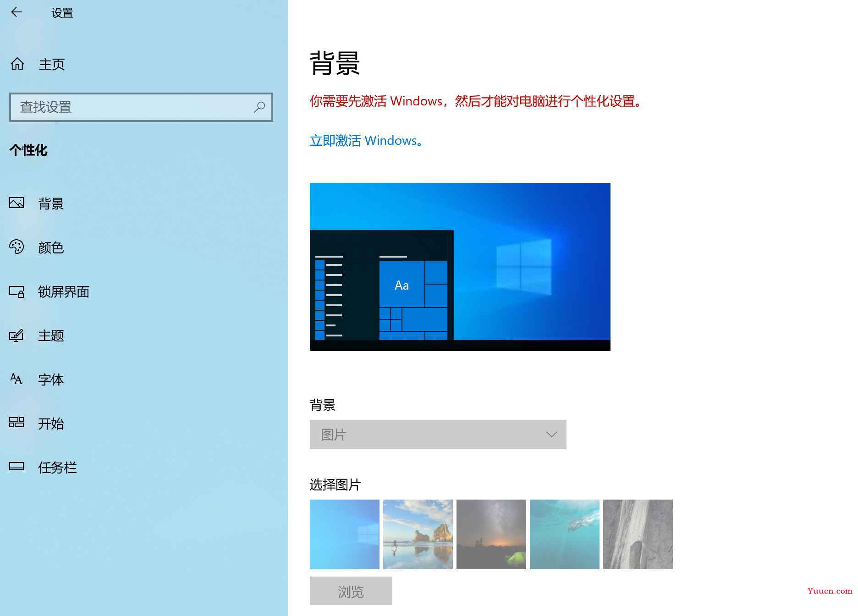
Task: Open the 字体 settings page
Action: [51, 379]
